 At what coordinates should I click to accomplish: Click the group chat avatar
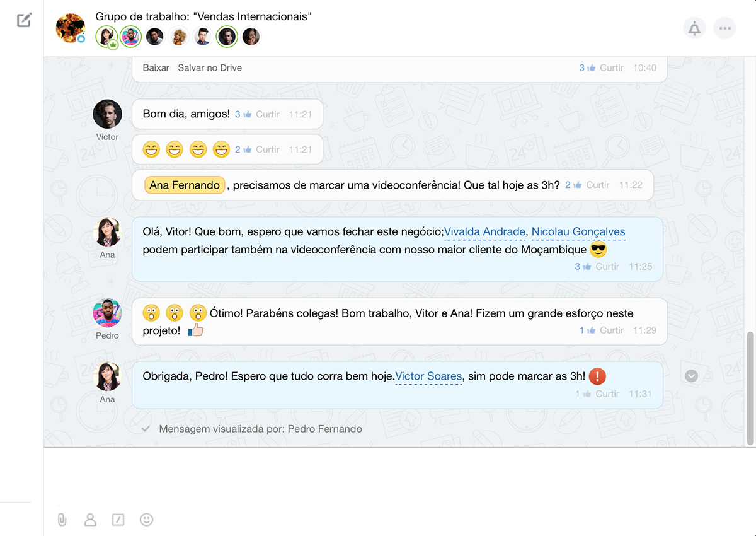(x=70, y=28)
